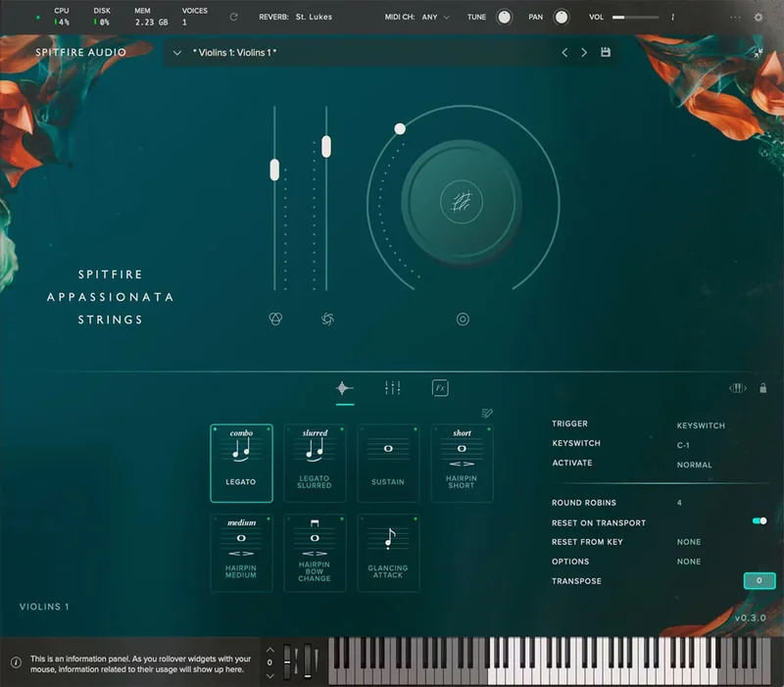Image resolution: width=784 pixels, height=687 pixels.
Task: Change the Keyswitch C-1 value
Action: click(683, 445)
